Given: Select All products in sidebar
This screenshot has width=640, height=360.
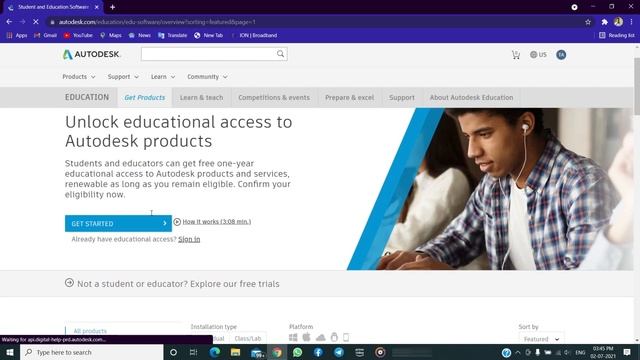Looking at the screenshot, I should pyautogui.click(x=90, y=331).
